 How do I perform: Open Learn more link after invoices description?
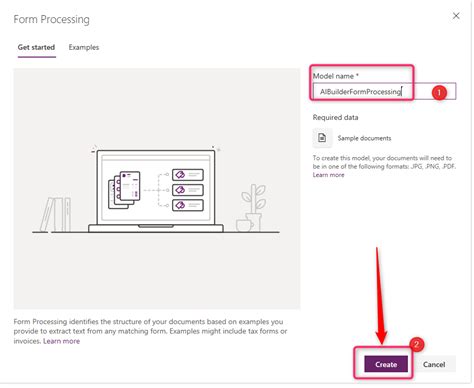coord(62,341)
